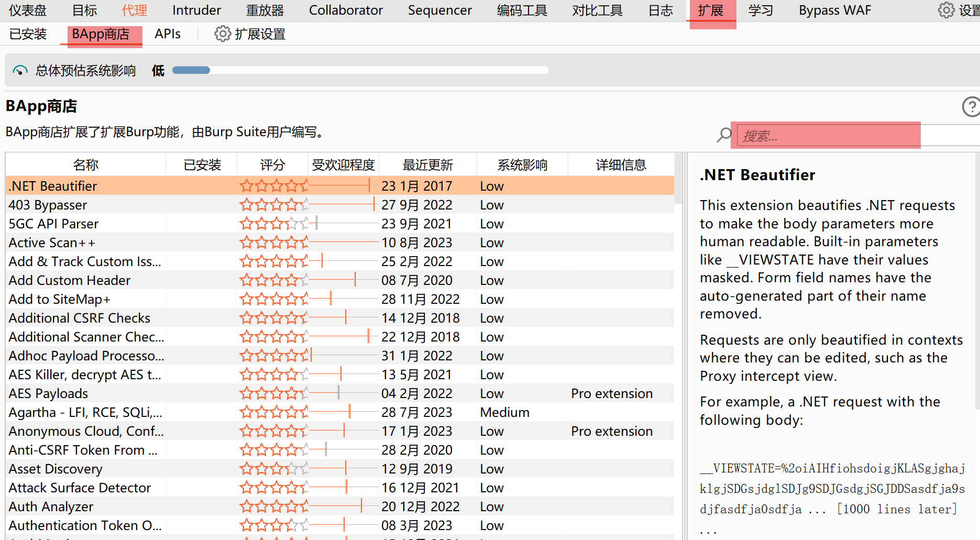
Task: Switch to the 已安装 sub-tab
Action: point(28,34)
